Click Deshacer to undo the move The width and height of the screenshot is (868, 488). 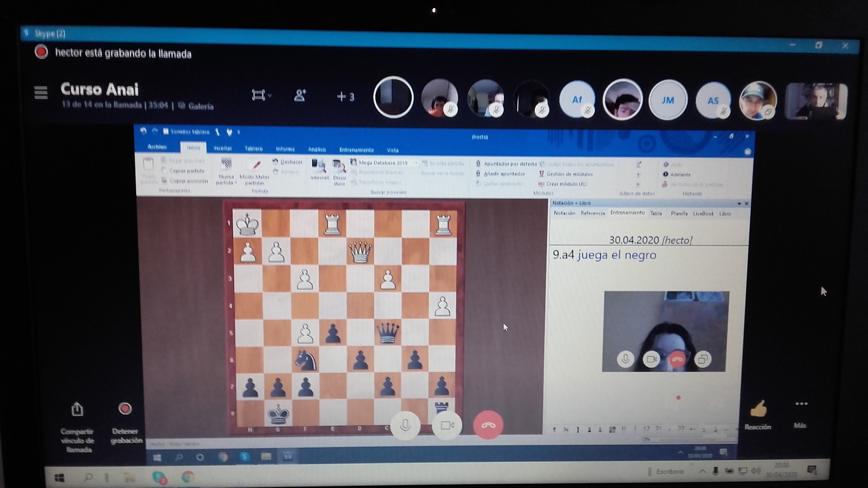(287, 162)
